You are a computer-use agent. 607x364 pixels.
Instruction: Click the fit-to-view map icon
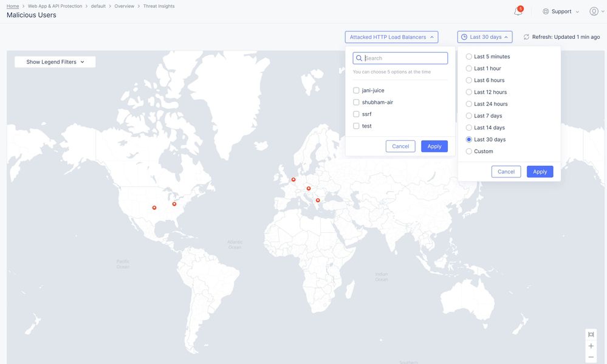591,335
